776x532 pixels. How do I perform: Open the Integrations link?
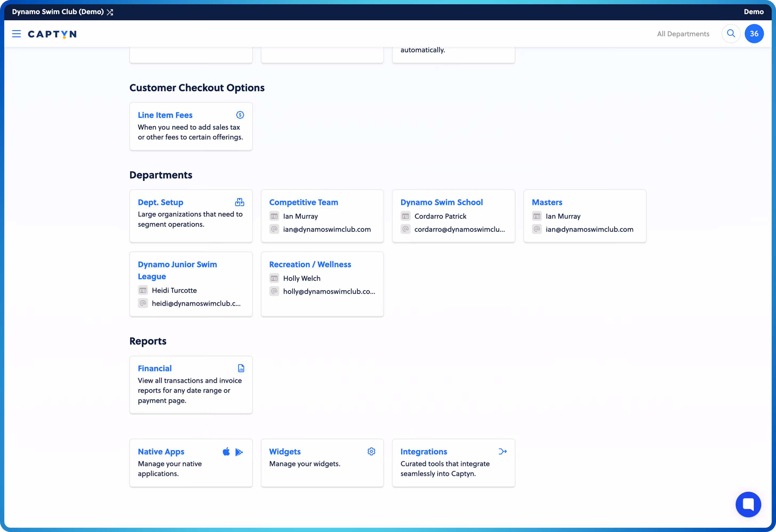423,452
